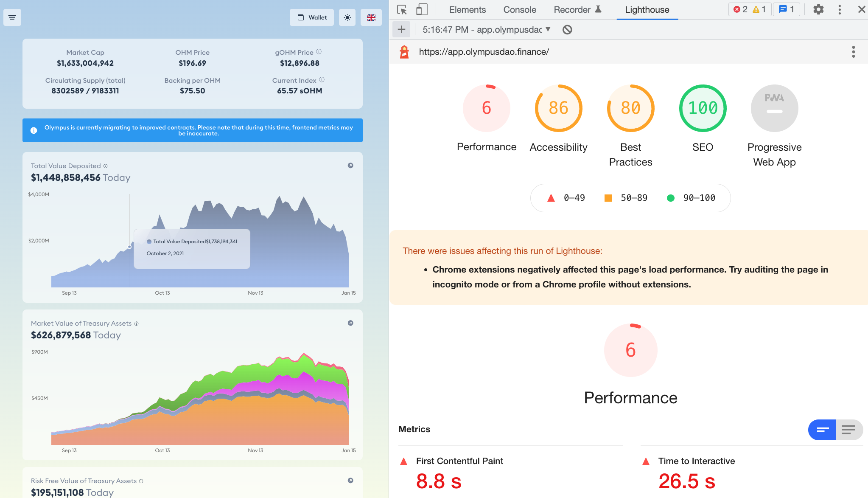868x498 pixels.
Task: Open the Lighthouse report options three-dot menu
Action: point(853,51)
